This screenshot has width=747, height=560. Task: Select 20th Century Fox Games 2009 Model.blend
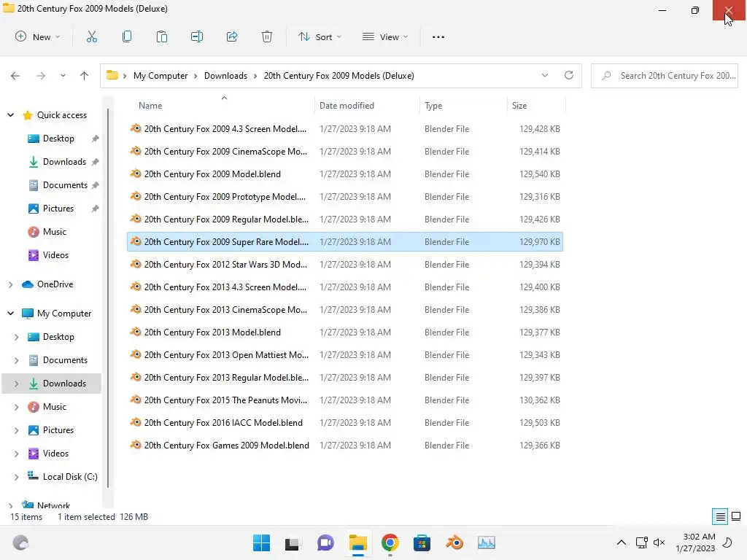point(345,446)
